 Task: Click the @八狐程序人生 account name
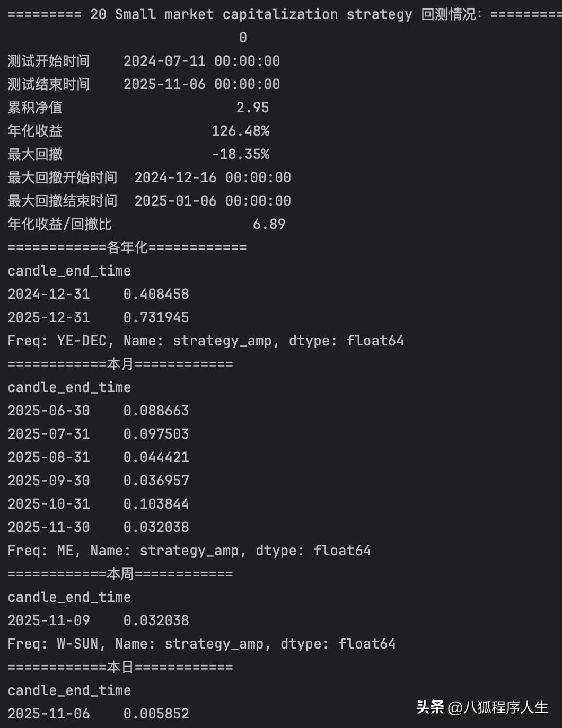pyautogui.click(x=498, y=707)
